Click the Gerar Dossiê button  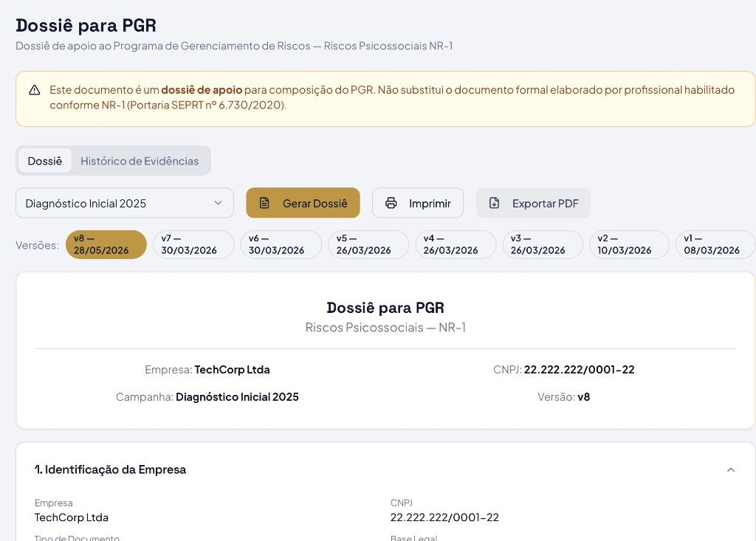click(303, 203)
